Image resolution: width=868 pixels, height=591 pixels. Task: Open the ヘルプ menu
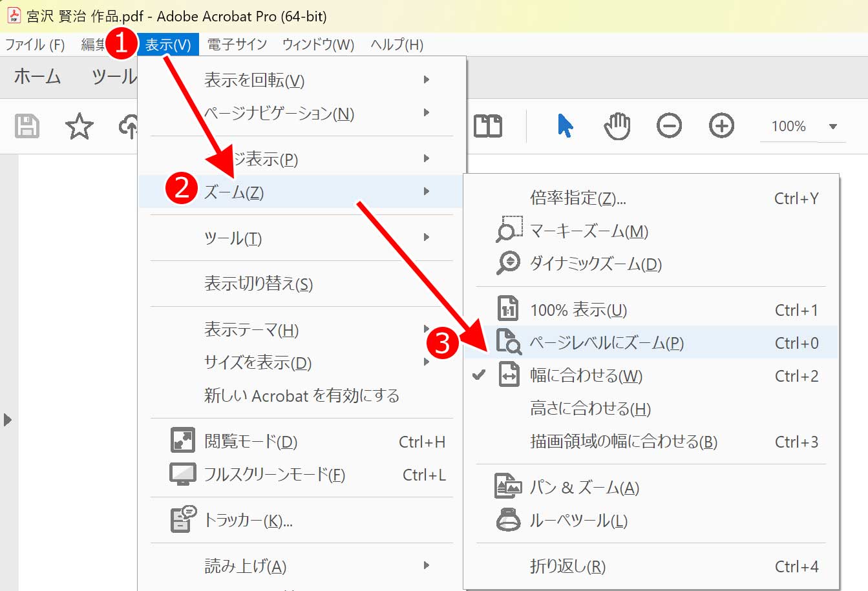[x=397, y=45]
